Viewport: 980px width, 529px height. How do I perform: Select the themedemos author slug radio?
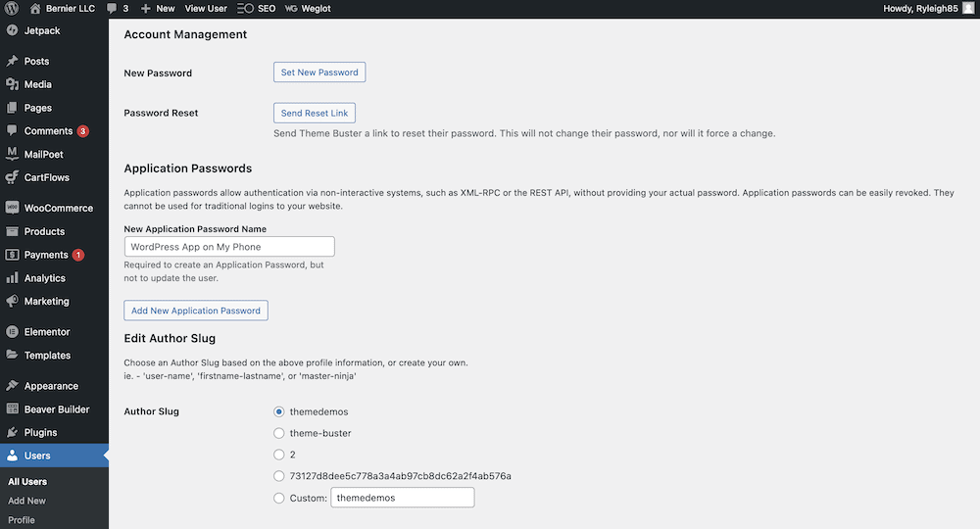click(278, 411)
